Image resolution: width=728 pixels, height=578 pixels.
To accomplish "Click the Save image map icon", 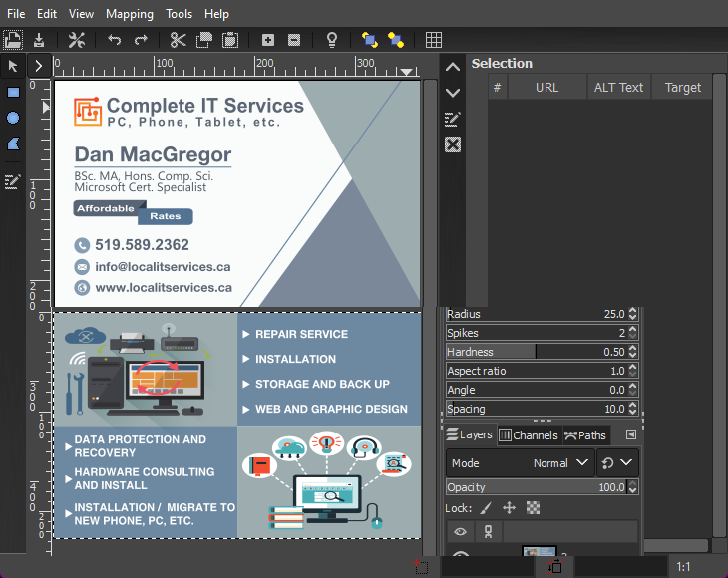I will coord(39,40).
